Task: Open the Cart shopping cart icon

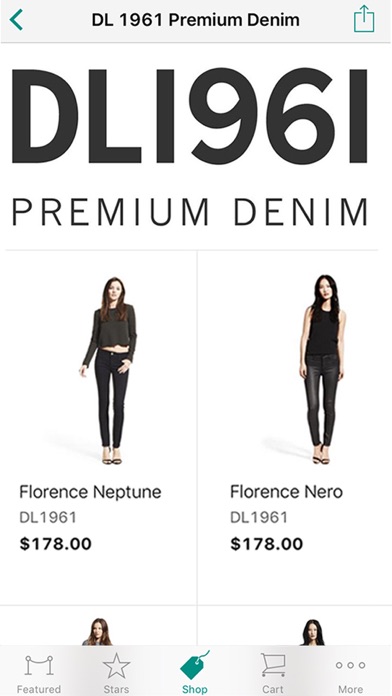Action: pos(273,664)
